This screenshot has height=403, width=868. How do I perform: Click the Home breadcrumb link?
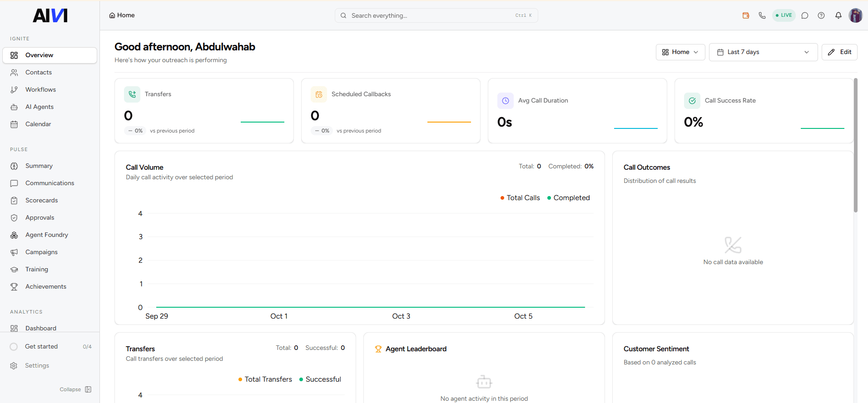tap(122, 15)
